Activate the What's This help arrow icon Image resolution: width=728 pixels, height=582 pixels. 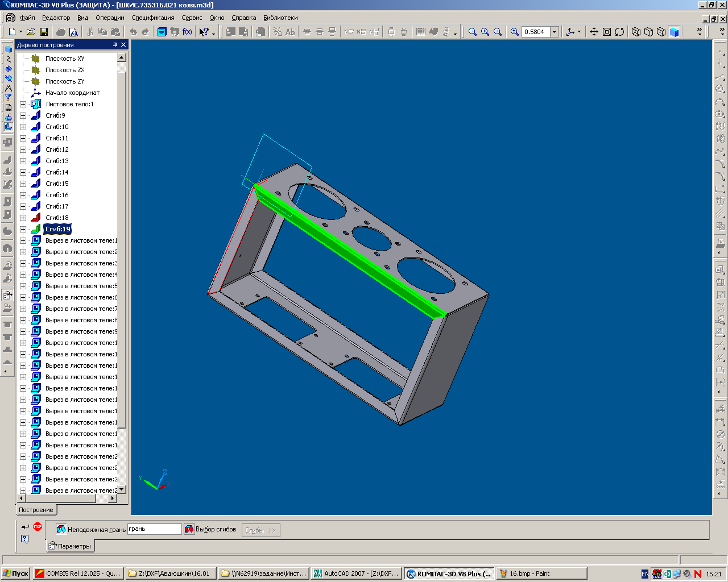click(x=204, y=32)
